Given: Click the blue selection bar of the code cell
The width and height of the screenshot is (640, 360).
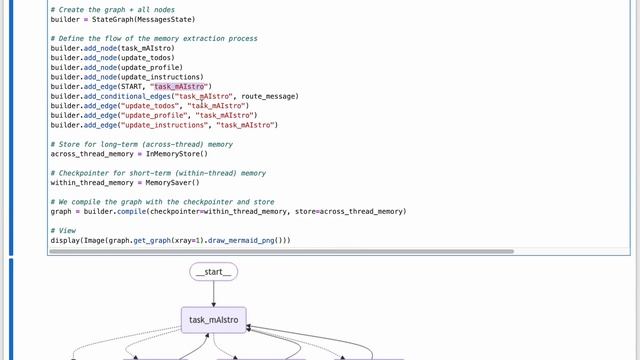Looking at the screenshot, I should [11, 128].
